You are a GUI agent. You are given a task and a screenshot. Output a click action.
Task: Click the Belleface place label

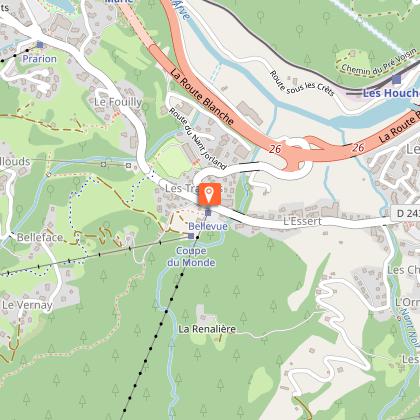(x=40, y=237)
